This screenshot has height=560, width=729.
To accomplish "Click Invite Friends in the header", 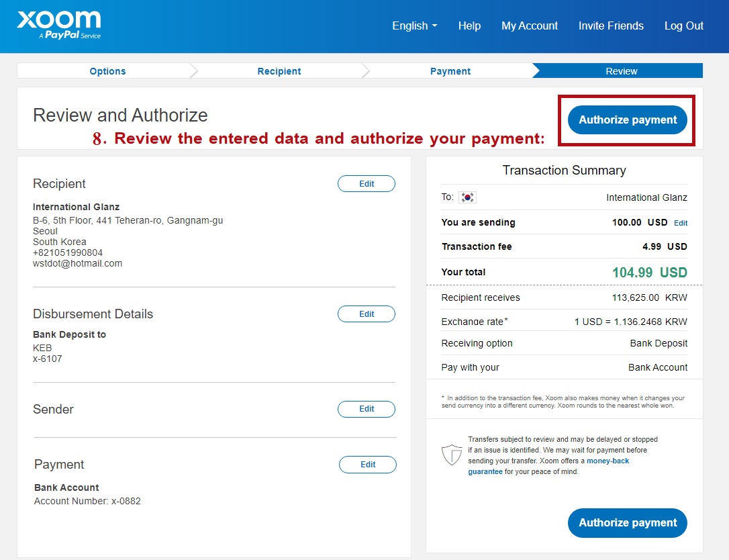I will [x=611, y=26].
